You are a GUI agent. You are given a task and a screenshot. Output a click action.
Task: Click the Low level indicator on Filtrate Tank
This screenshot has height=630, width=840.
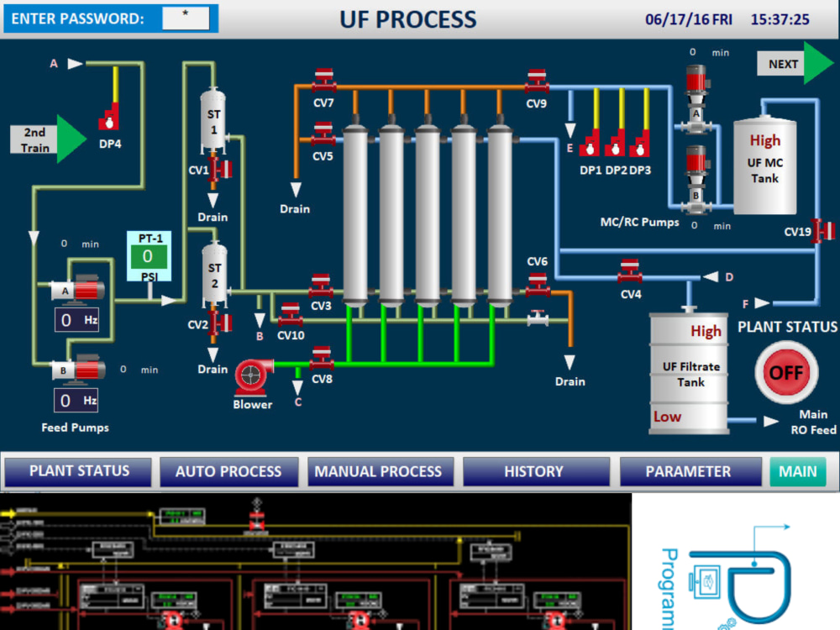[x=667, y=417]
